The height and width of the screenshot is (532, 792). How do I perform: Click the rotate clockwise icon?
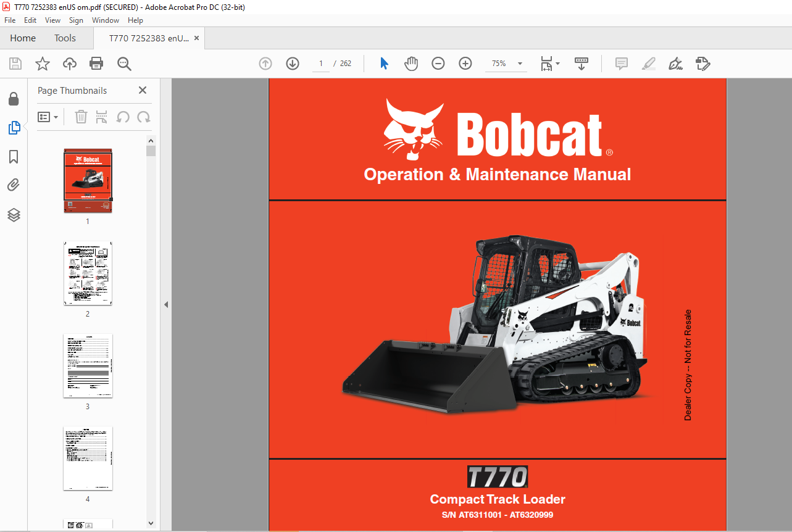tap(144, 117)
